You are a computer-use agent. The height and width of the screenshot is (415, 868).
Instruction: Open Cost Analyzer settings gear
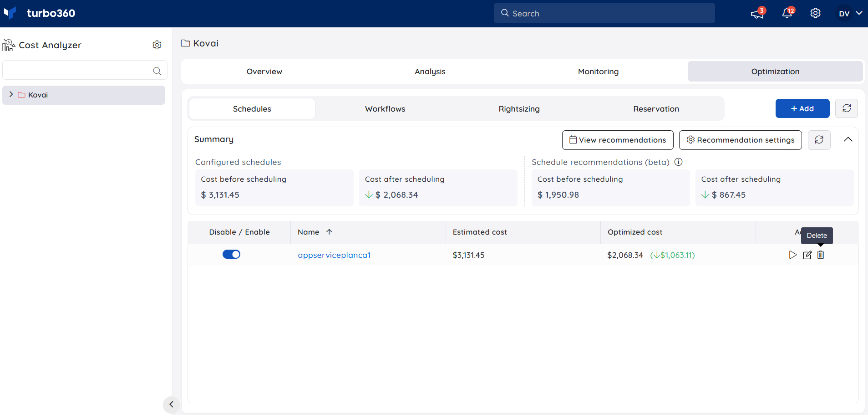(157, 45)
